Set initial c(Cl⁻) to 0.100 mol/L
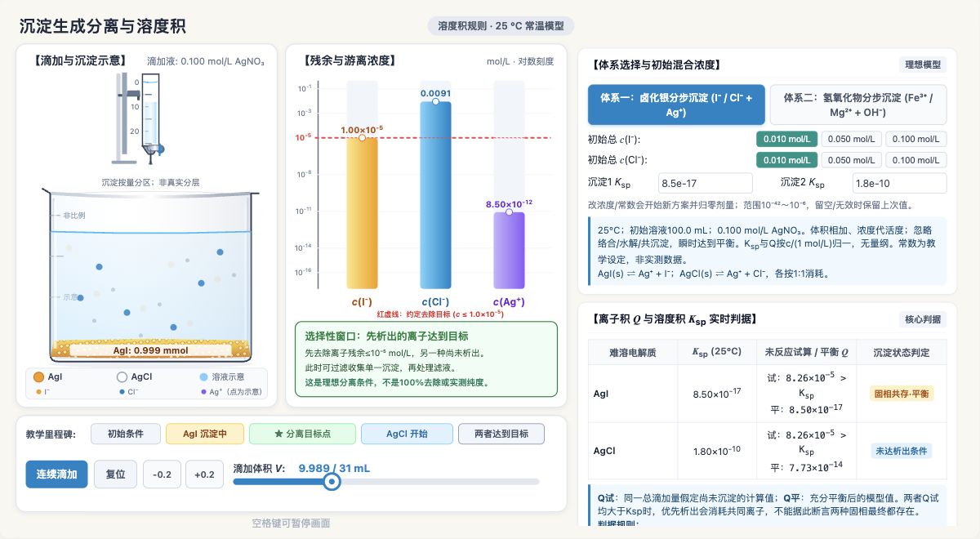Image resolution: width=980 pixels, height=539 pixels. [916, 160]
